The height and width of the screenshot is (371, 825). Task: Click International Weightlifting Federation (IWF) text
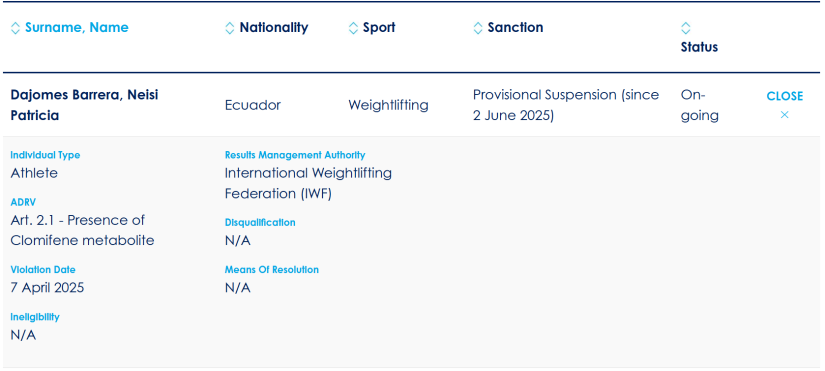point(308,183)
